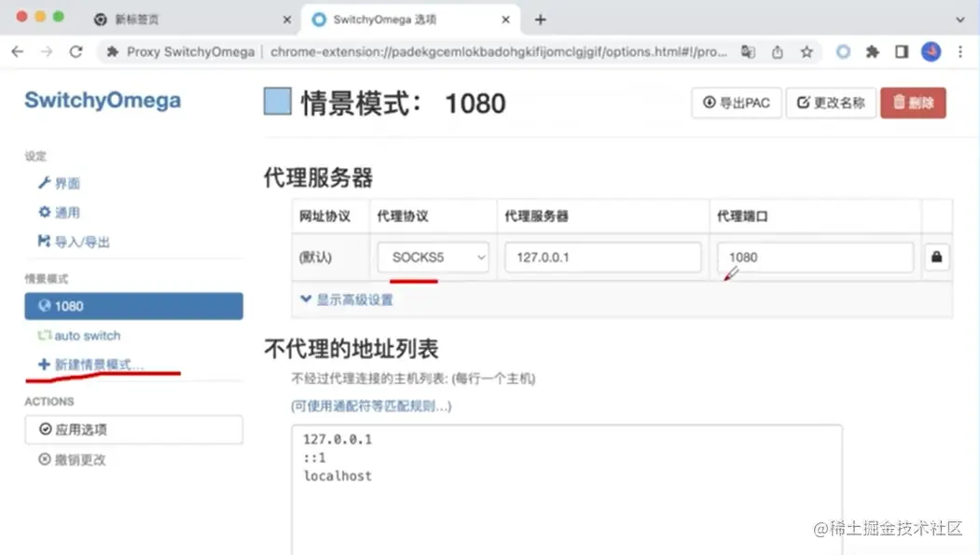The height and width of the screenshot is (555, 980).
Task: Select the 1080 profile in sidebar
Action: (x=133, y=306)
